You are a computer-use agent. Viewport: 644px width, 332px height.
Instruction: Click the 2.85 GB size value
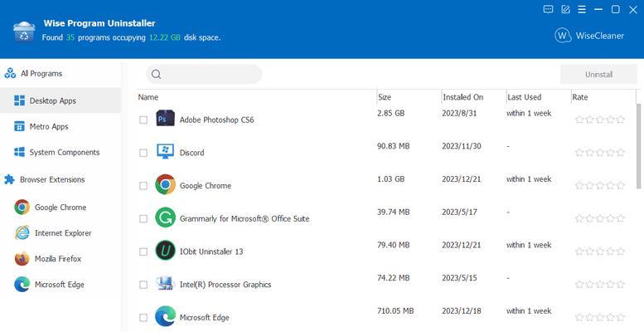pyautogui.click(x=390, y=113)
